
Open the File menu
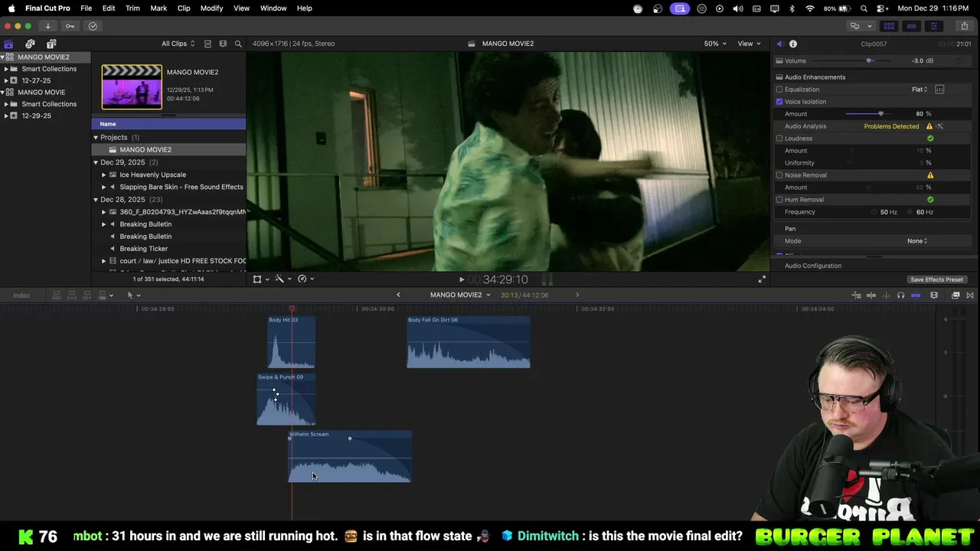tap(86, 8)
